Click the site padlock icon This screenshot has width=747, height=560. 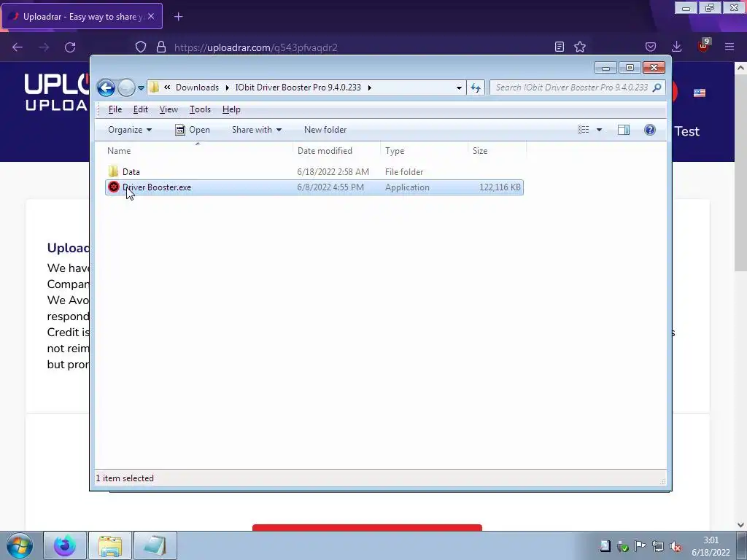pyautogui.click(x=161, y=47)
